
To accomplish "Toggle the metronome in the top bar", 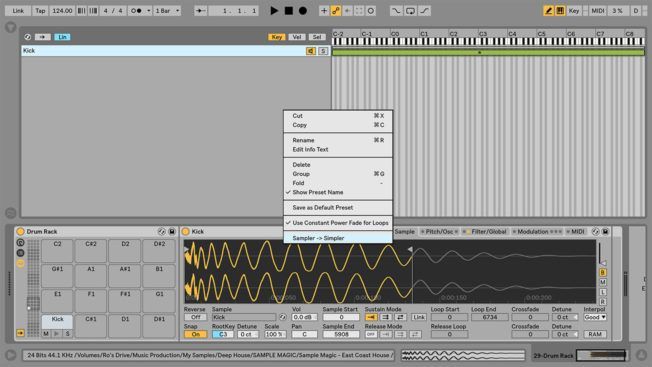I will click(136, 11).
